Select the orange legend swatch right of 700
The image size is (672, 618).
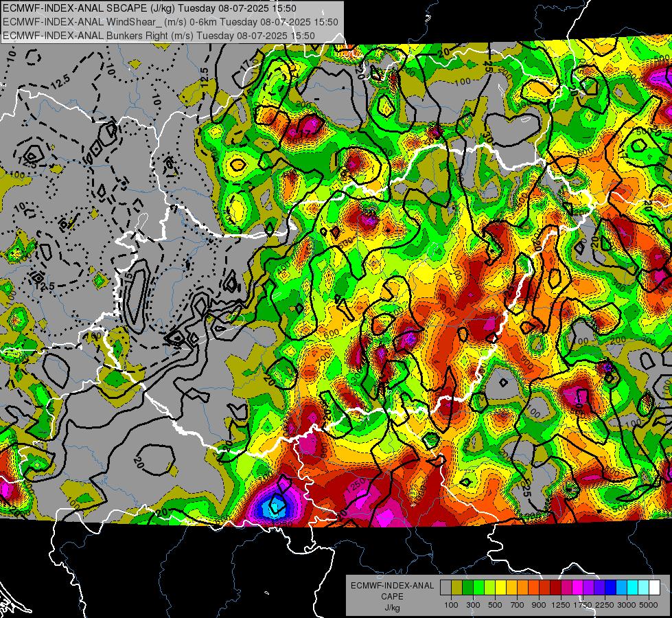pos(523,588)
